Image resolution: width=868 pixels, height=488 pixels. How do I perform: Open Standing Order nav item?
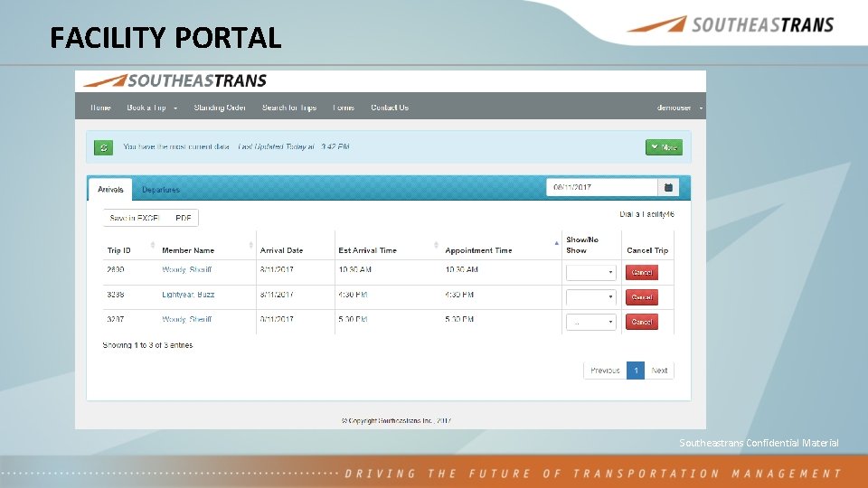click(x=220, y=108)
